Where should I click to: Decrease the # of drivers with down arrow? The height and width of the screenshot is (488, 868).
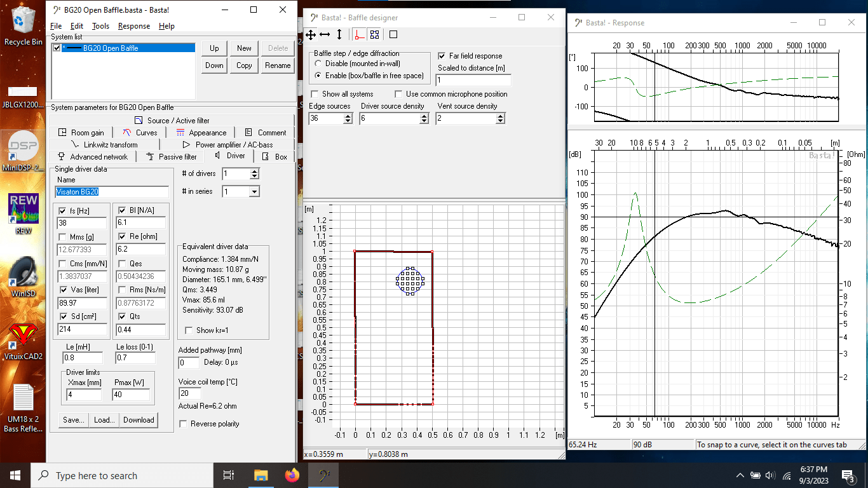pos(254,176)
